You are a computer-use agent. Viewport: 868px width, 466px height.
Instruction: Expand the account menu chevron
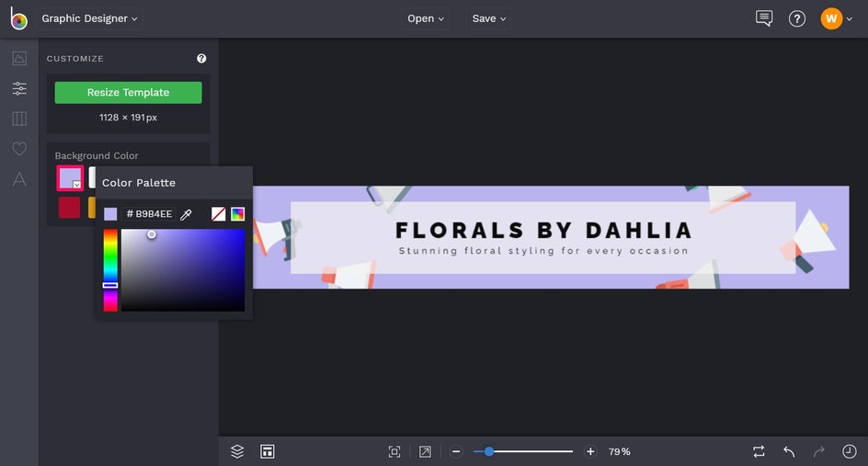850,18
